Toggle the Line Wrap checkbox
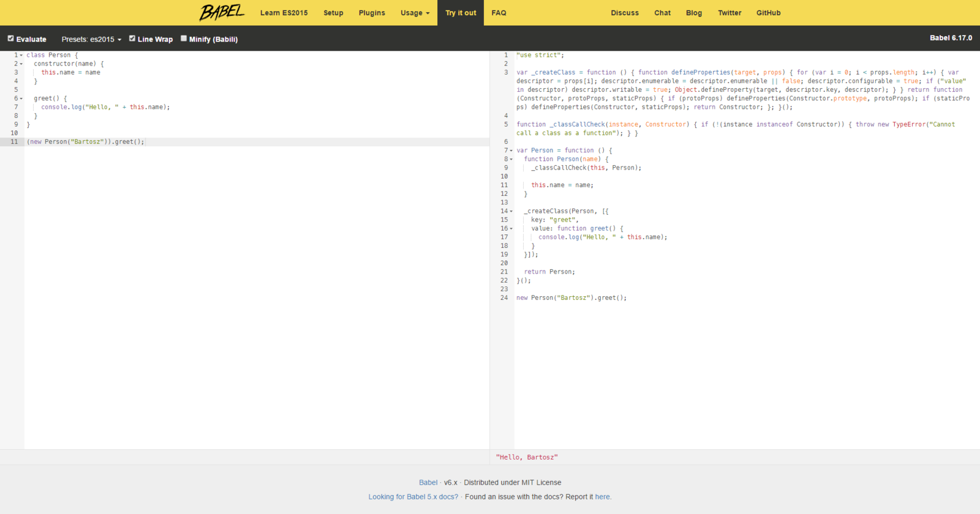 [132, 39]
